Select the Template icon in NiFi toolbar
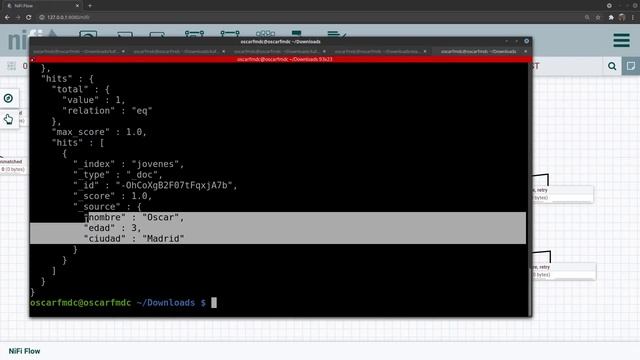The width and height of the screenshot is (640, 360). coord(297,33)
